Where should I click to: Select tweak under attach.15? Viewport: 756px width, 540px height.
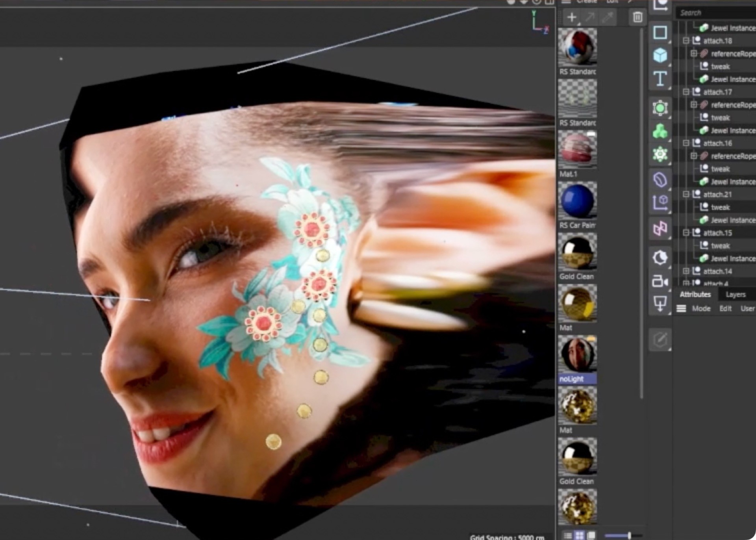pos(720,246)
